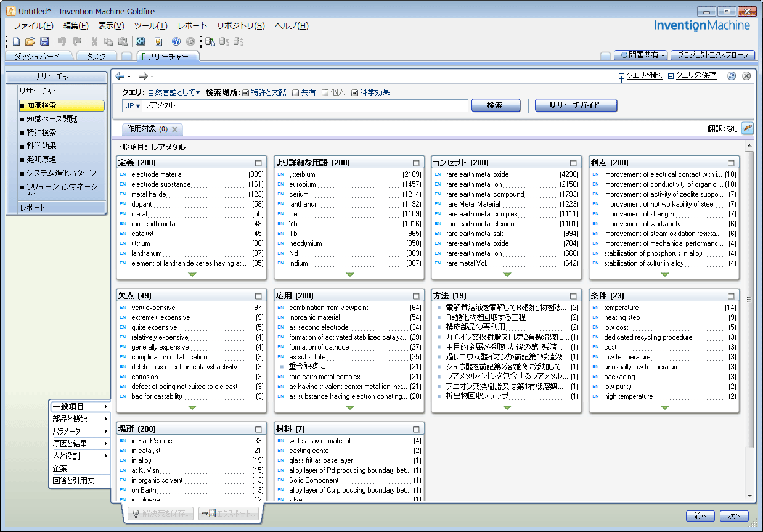This screenshot has width=763, height=532.
Task: Click the リサーチガイド button
Action: pos(576,105)
